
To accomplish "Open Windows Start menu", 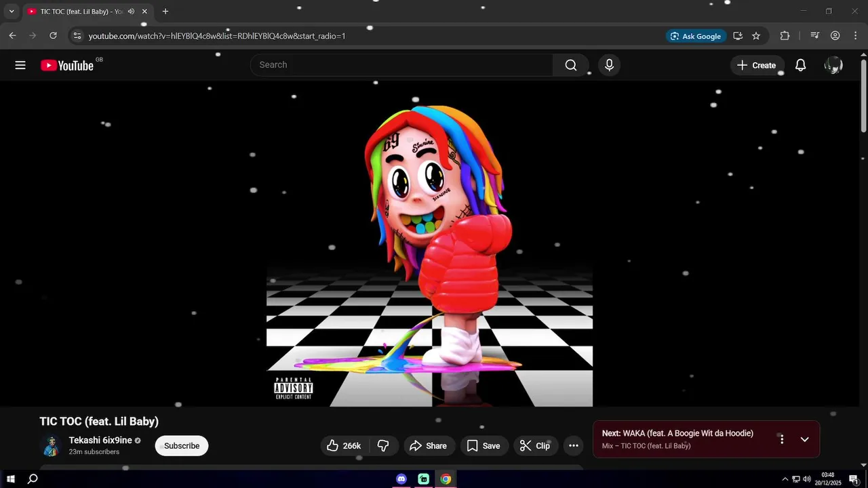I will coord(11,479).
